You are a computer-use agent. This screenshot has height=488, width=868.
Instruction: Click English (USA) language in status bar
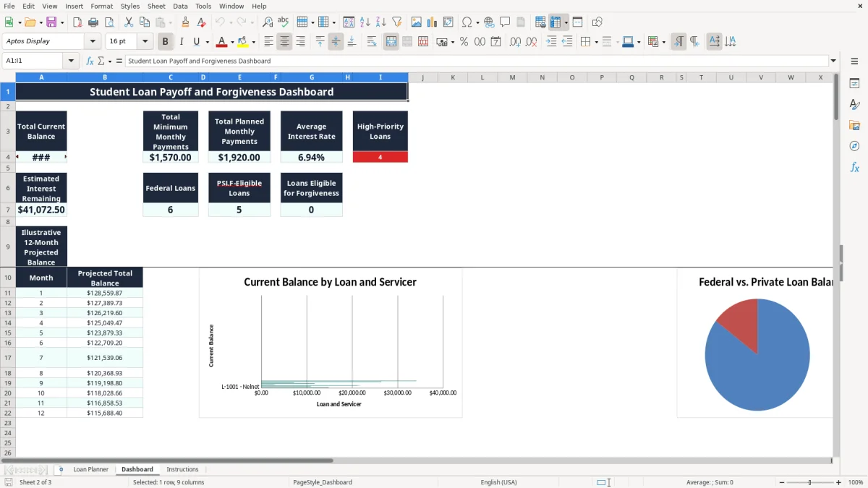pyautogui.click(x=499, y=482)
